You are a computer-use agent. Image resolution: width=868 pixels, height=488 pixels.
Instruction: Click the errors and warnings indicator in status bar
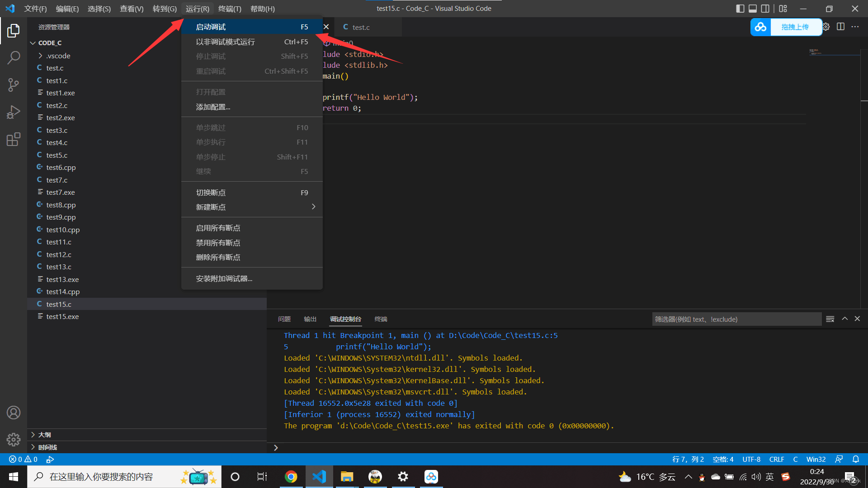pyautogui.click(x=23, y=459)
